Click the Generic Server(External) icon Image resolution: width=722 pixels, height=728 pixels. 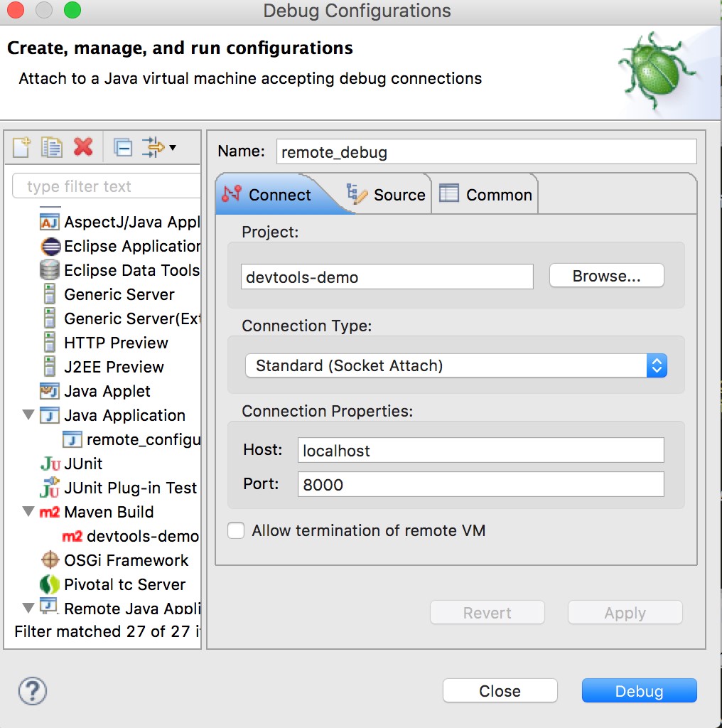tap(50, 318)
